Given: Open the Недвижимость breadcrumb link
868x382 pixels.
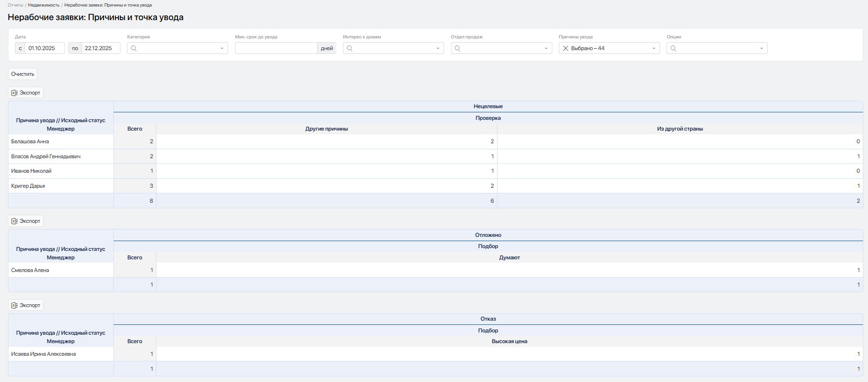Looking at the screenshot, I should click(x=44, y=5).
